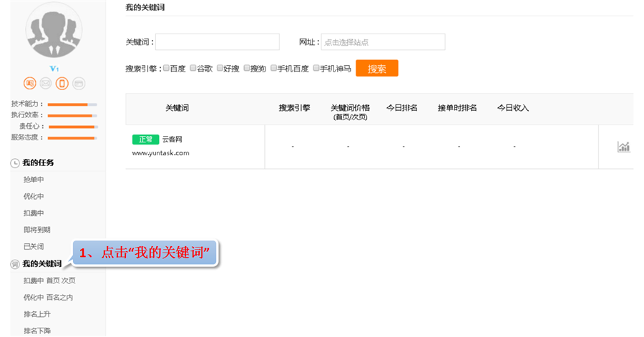Viewport: 644px width, 337px height.
Task: Open 排名下降 in the sidebar
Action: click(37, 331)
